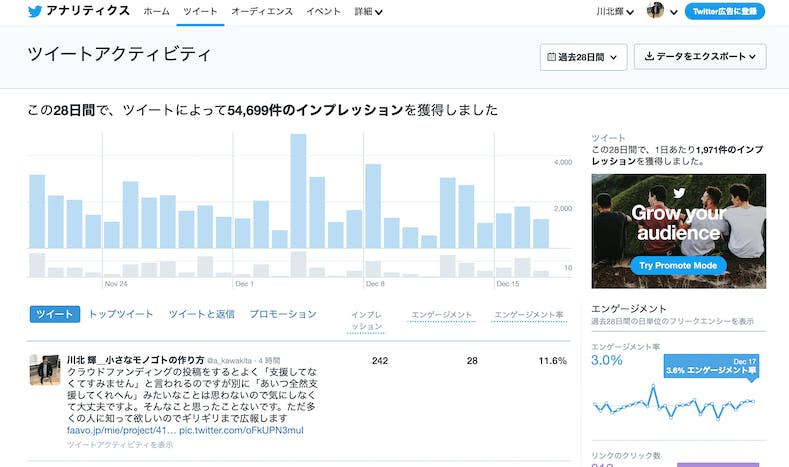Viewport: 789px width, 467px height.
Task: Open the 過去28日間 date range dropdown
Action: coord(584,57)
